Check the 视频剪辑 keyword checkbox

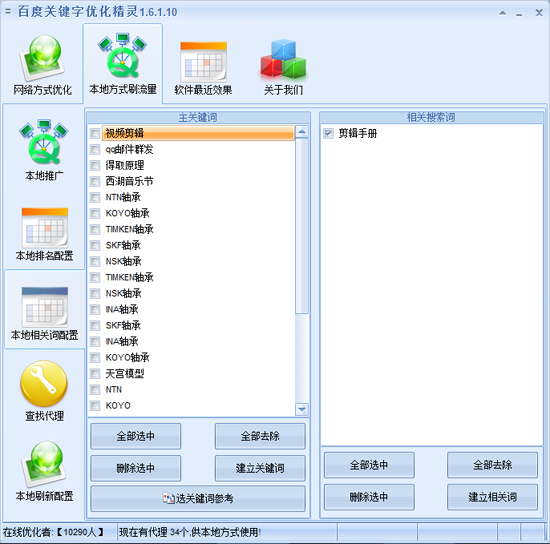95,133
